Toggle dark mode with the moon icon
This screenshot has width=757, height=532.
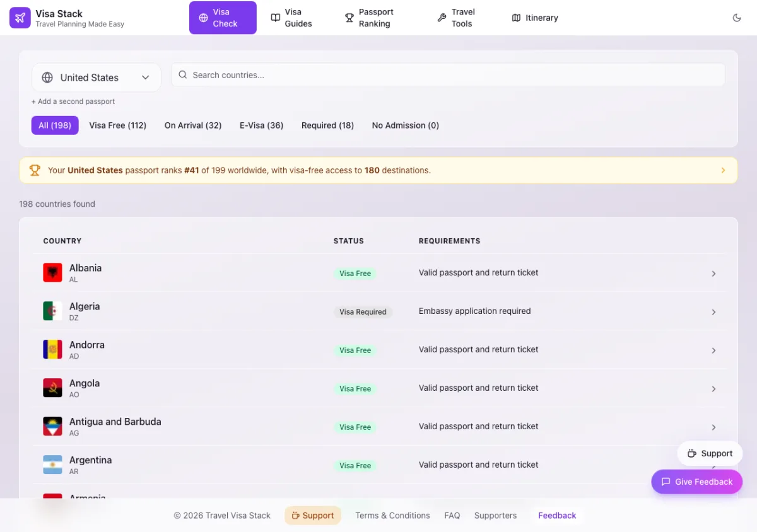coord(737,18)
